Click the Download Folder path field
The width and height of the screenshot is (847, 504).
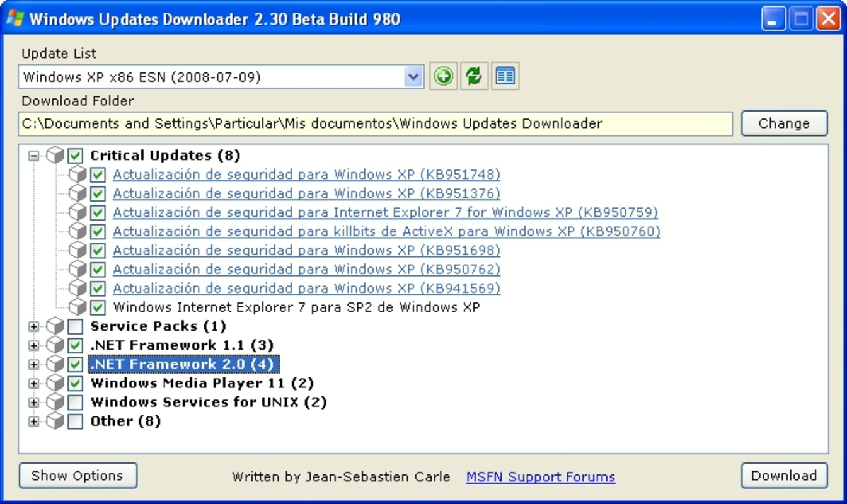375,123
